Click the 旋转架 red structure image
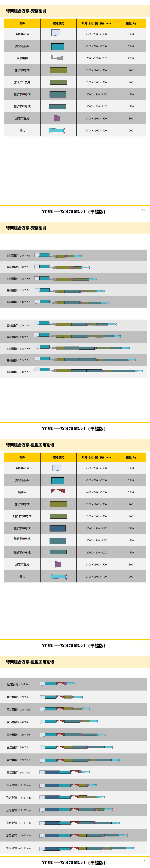150x868 pixels. click(58, 491)
